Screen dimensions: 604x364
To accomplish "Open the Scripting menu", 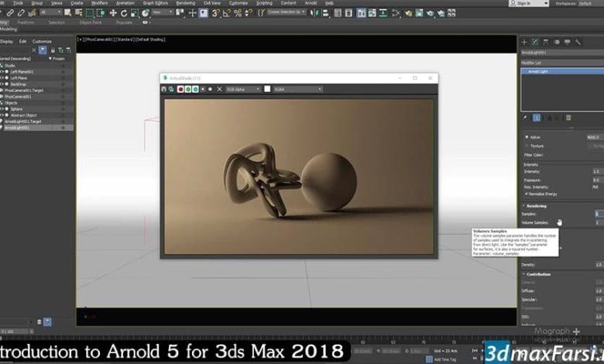I will click(264, 2).
